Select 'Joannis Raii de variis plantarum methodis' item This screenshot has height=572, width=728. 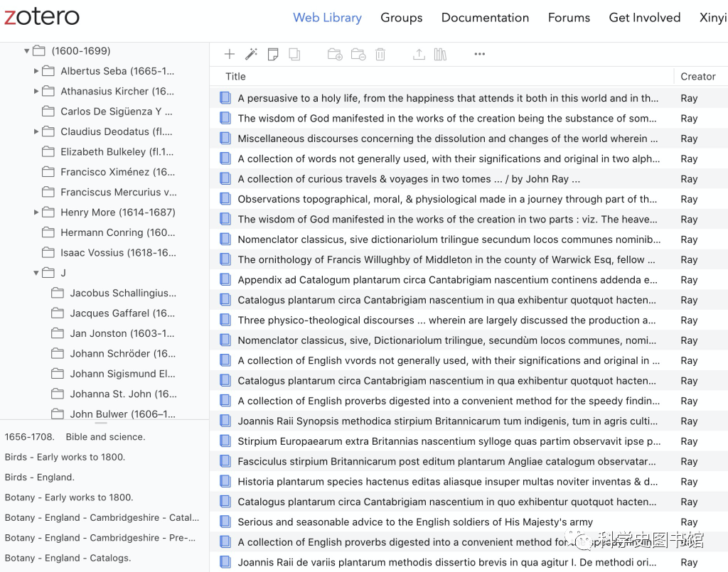[x=469, y=562]
